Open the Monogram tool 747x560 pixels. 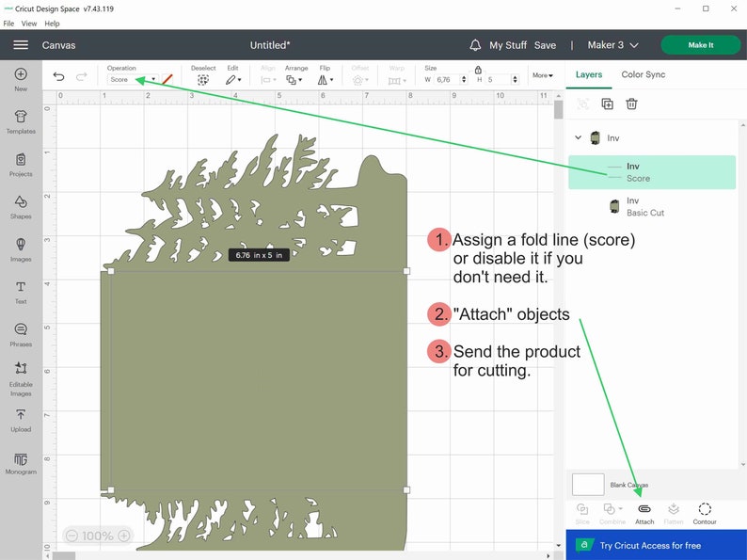pos(21,463)
